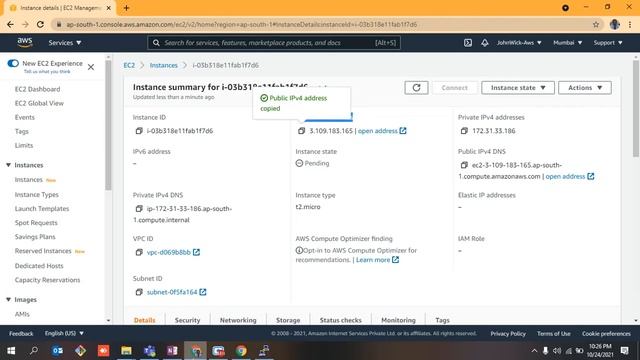Reload the browser page
Image resolution: width=640 pixels, height=360 pixels.
click(40, 24)
